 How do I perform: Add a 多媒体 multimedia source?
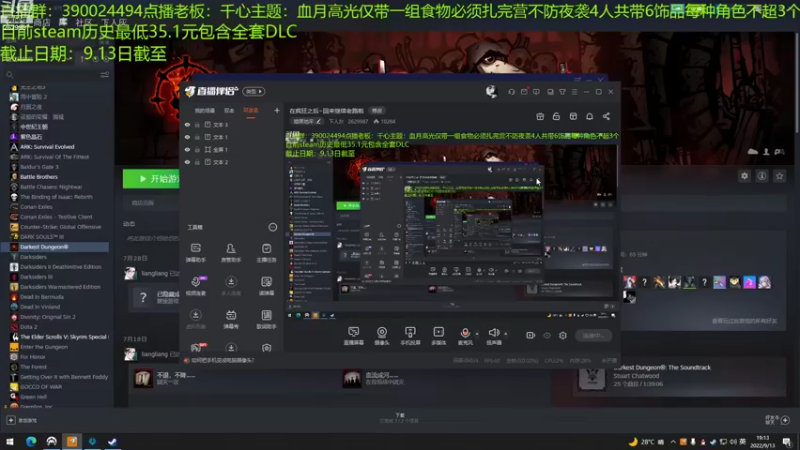(438, 336)
